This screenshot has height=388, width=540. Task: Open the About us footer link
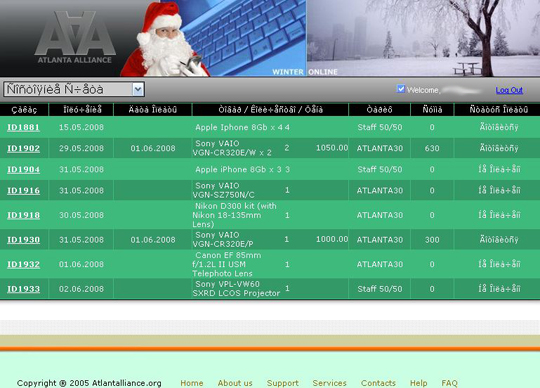[x=235, y=383]
